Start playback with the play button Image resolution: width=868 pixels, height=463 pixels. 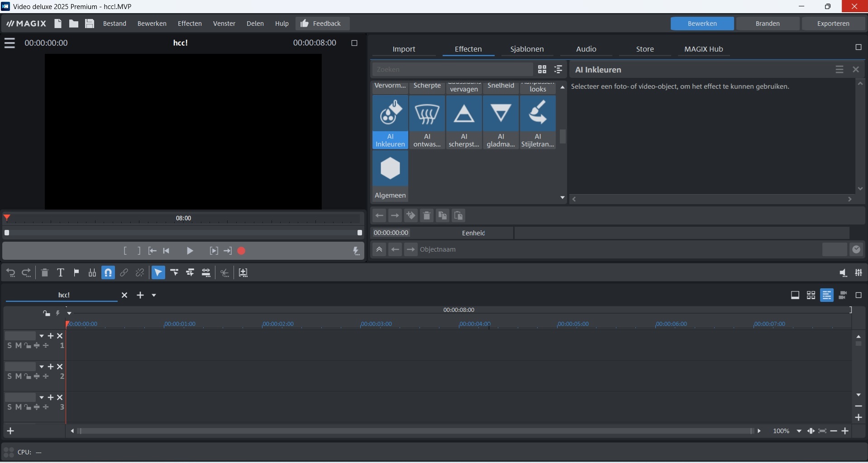tap(190, 251)
